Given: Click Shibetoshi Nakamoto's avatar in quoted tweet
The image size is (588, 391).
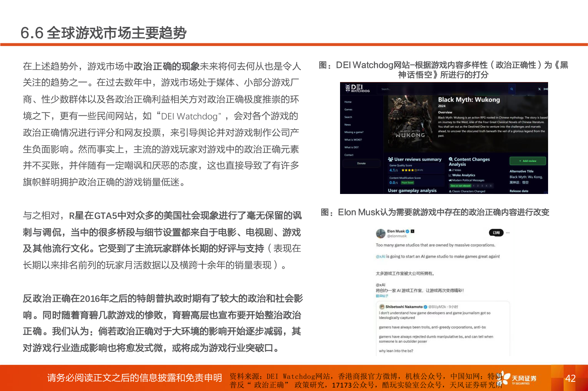Looking at the screenshot, I should point(382,307).
